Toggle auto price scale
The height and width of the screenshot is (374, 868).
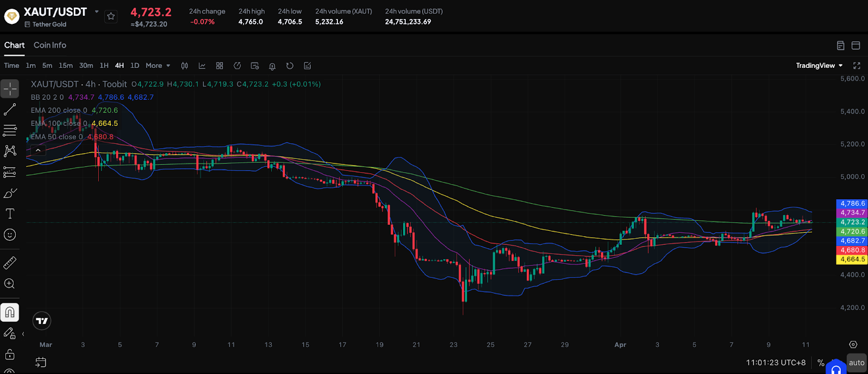pyautogui.click(x=857, y=363)
